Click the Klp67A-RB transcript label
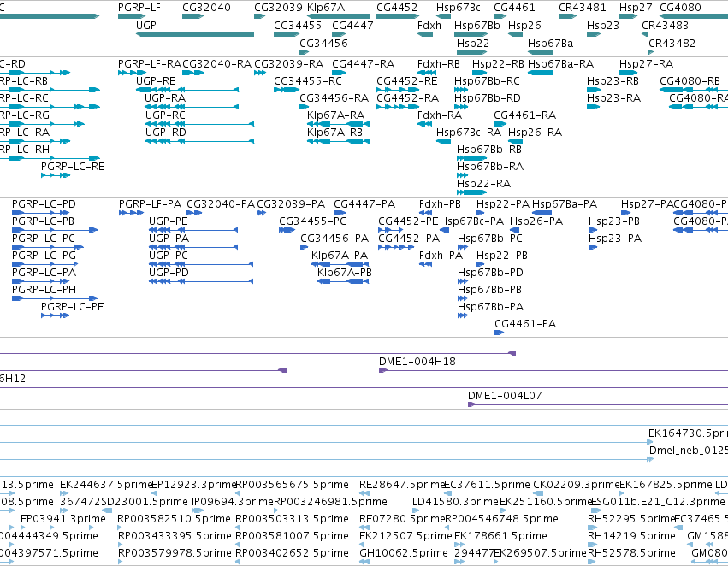728x566 pixels. coord(334,133)
